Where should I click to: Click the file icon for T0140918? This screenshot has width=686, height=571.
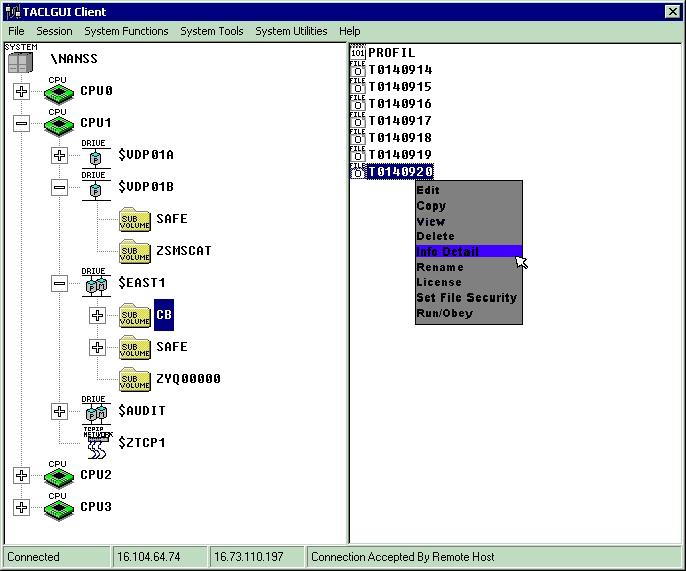357,137
